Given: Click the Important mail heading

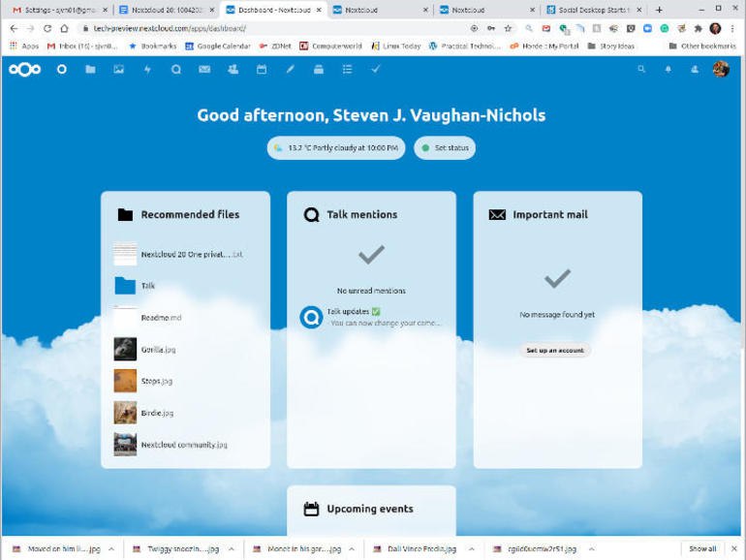Looking at the screenshot, I should pos(550,214).
